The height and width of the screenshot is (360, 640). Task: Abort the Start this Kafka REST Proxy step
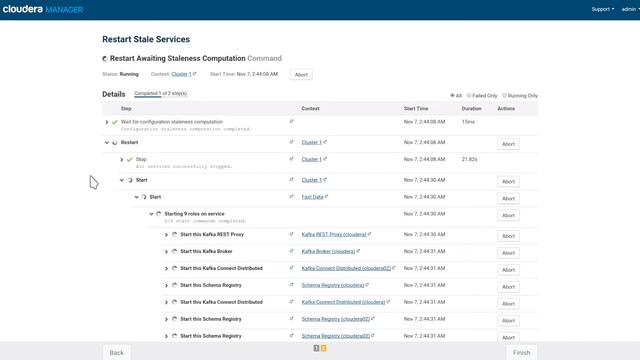coord(508,236)
